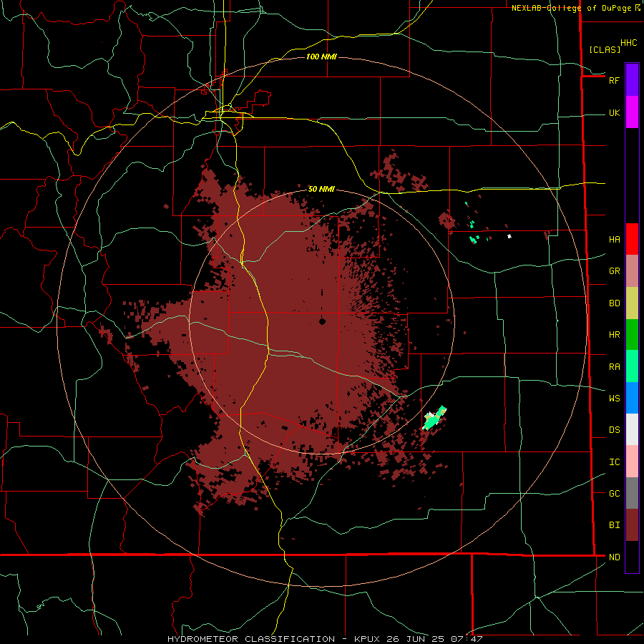Click the 50 NMI range ring label
This screenshot has width=644, height=644.
tap(321, 189)
